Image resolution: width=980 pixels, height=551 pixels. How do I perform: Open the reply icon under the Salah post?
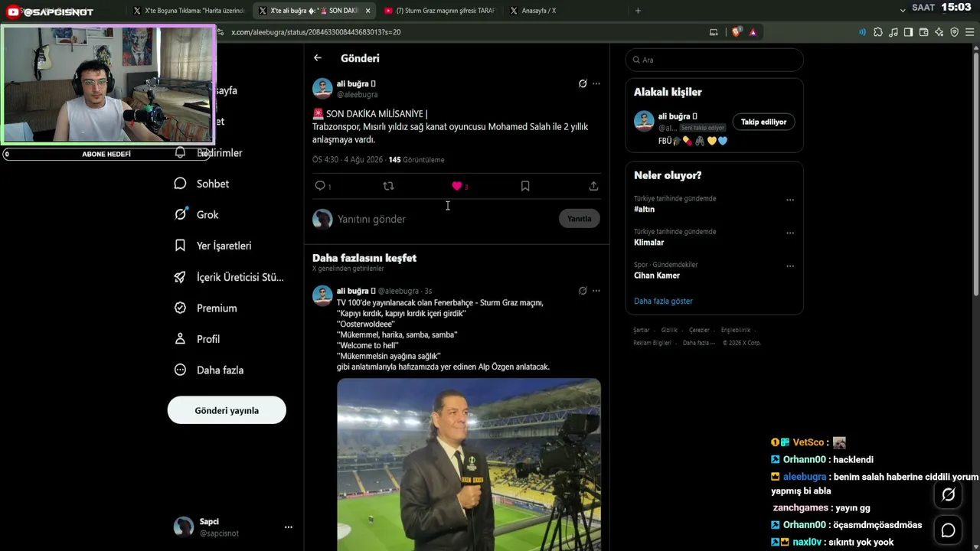click(x=320, y=186)
